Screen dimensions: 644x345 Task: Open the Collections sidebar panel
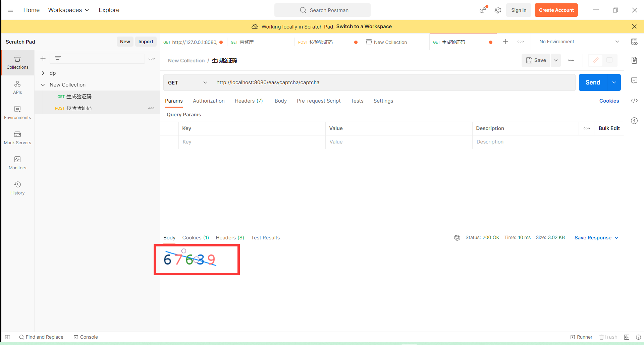click(17, 62)
